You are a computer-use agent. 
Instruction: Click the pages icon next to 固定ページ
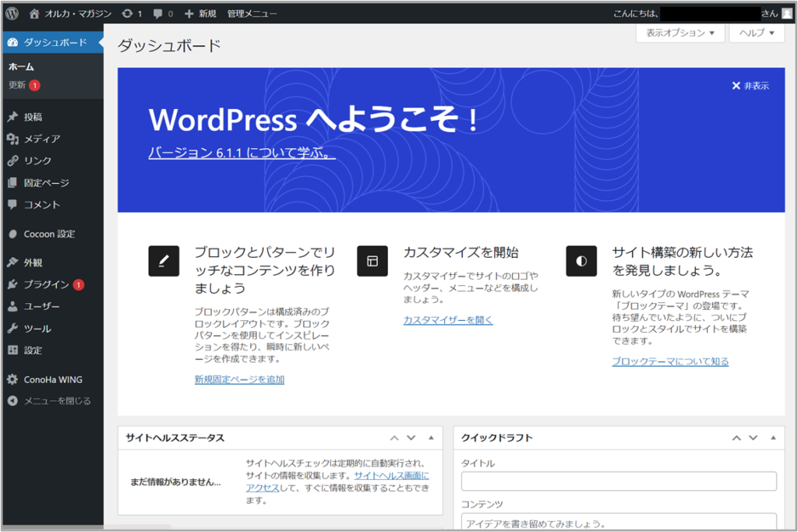click(12, 182)
